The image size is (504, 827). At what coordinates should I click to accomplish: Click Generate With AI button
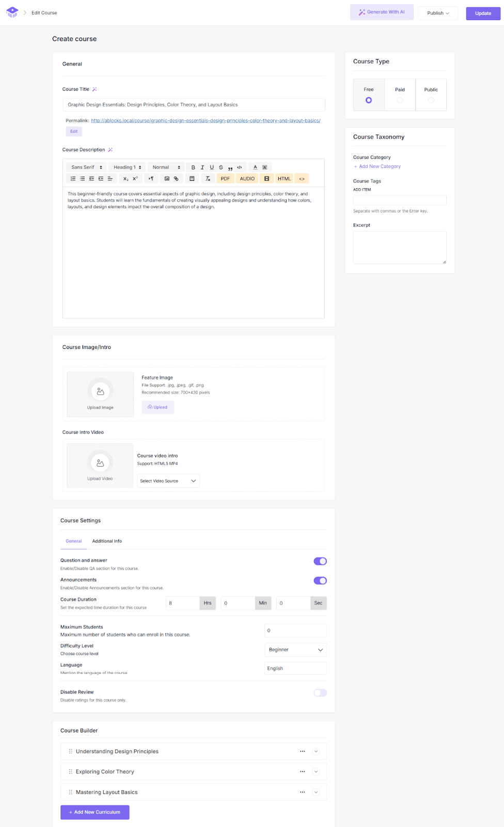tap(382, 12)
